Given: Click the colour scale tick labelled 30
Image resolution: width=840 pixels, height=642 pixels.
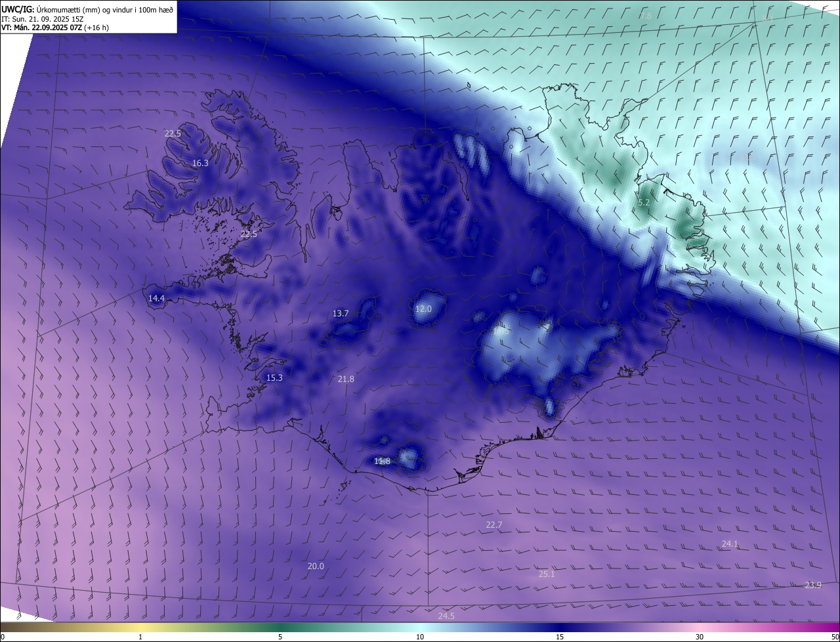Looking at the screenshot, I should tap(700, 637).
